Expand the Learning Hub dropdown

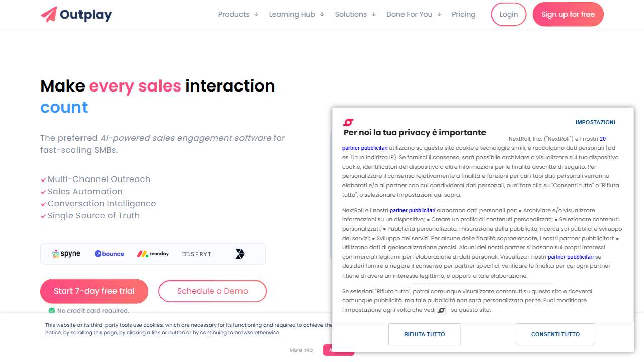click(x=296, y=14)
